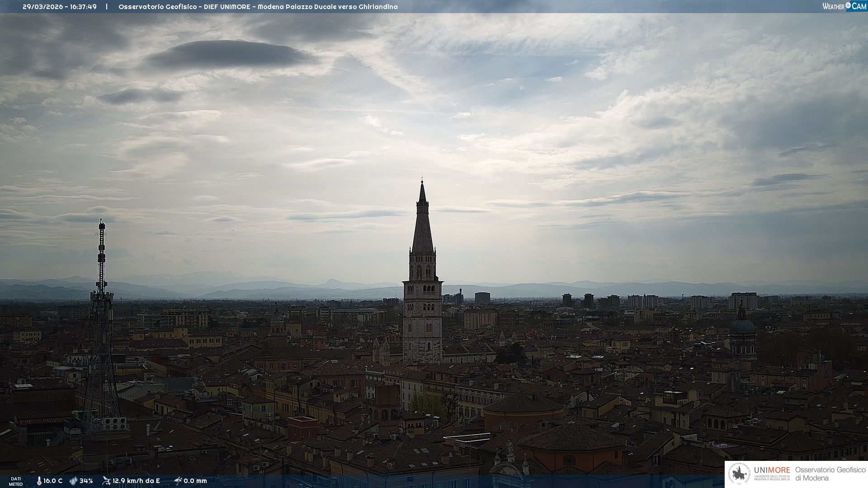Click the UNIMORE logo text

click(x=772, y=470)
